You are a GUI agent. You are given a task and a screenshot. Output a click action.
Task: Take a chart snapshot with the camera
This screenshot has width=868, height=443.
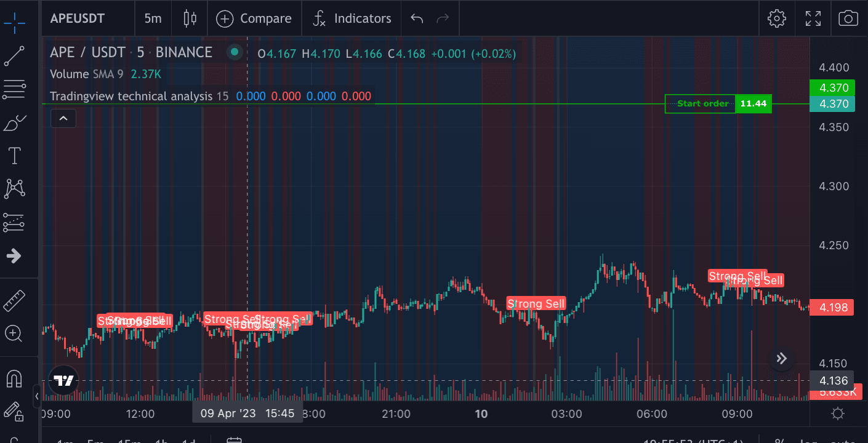[848, 18]
